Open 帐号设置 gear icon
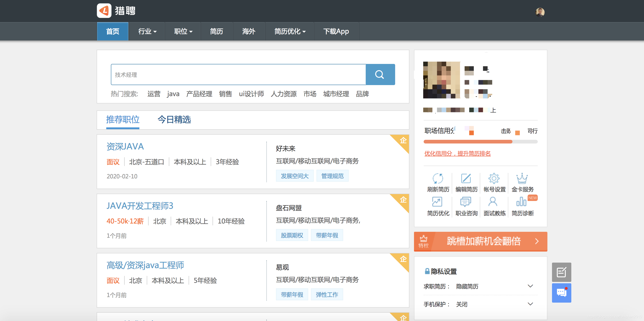Image resolution: width=644 pixels, height=321 pixels. 494,178
